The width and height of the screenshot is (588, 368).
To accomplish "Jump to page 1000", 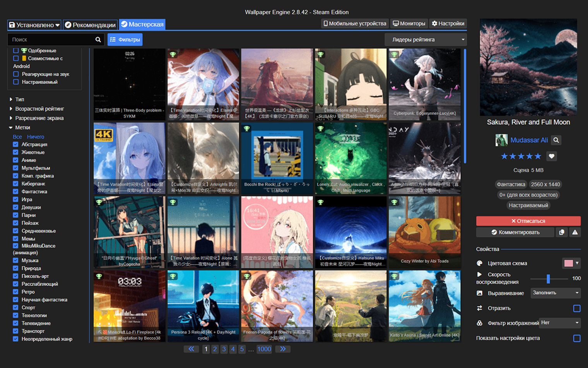I will 264,349.
